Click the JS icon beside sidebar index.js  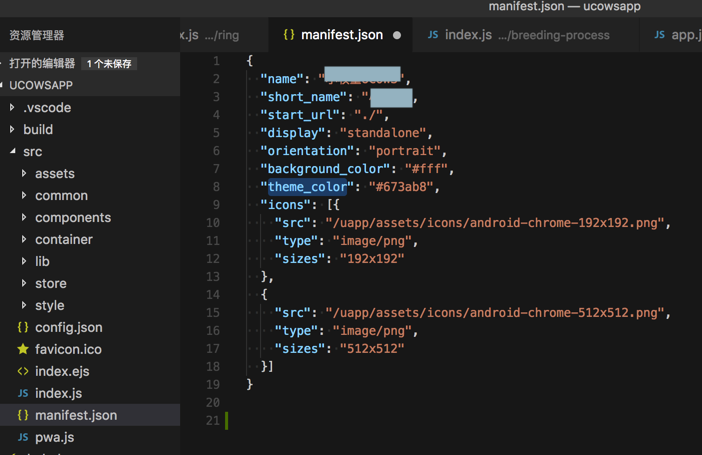point(23,393)
